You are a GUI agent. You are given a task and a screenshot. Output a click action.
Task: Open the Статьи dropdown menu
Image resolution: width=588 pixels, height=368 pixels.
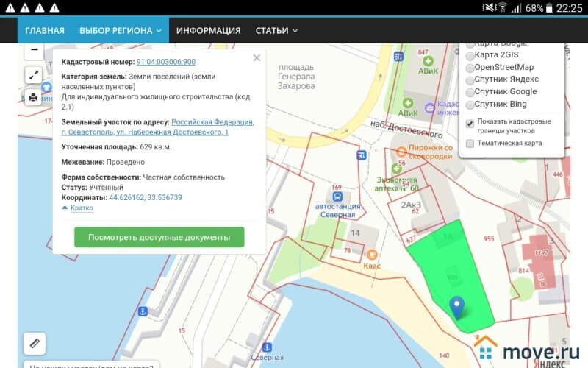[x=276, y=31]
